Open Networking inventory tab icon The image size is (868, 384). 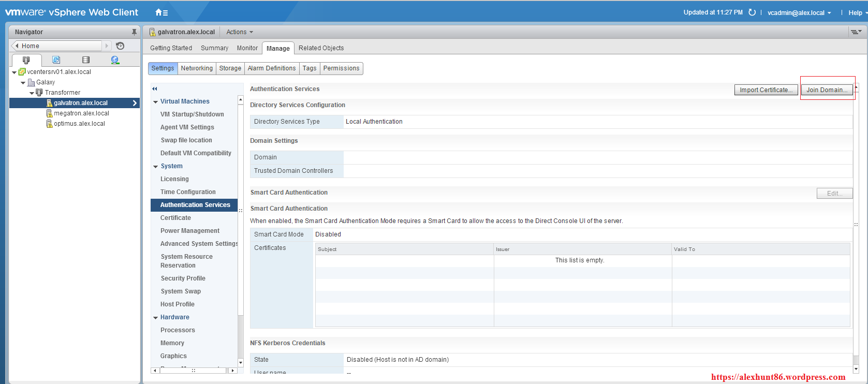coord(115,60)
